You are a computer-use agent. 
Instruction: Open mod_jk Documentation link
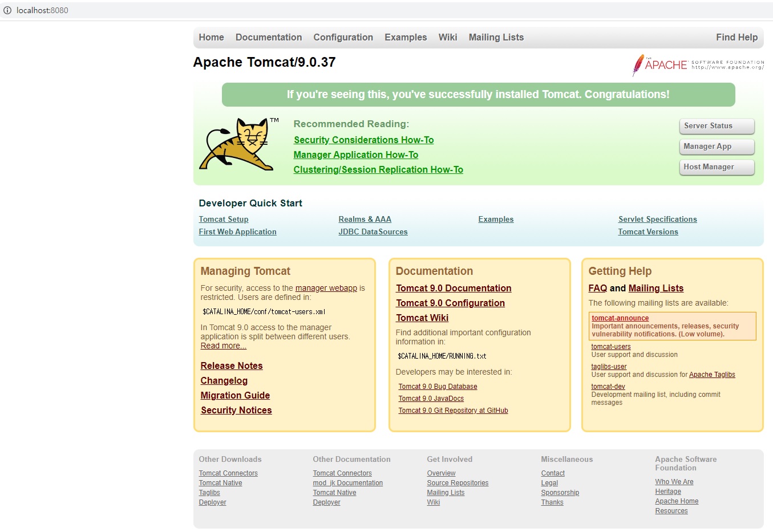[x=348, y=483]
